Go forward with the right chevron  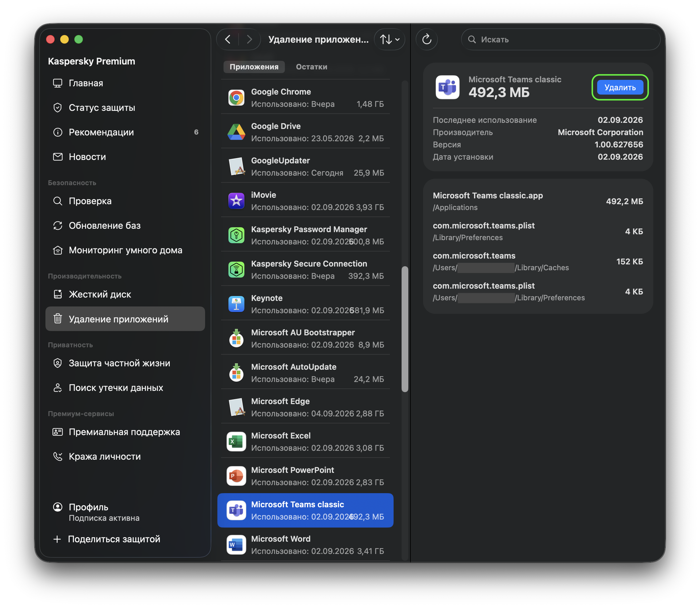tap(249, 40)
